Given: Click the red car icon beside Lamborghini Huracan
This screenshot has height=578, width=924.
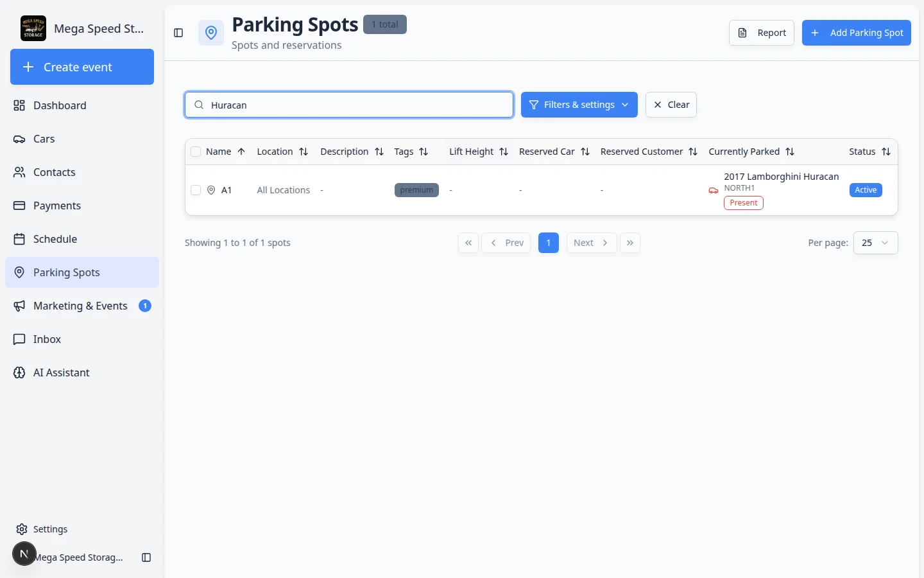Looking at the screenshot, I should click(x=714, y=191).
